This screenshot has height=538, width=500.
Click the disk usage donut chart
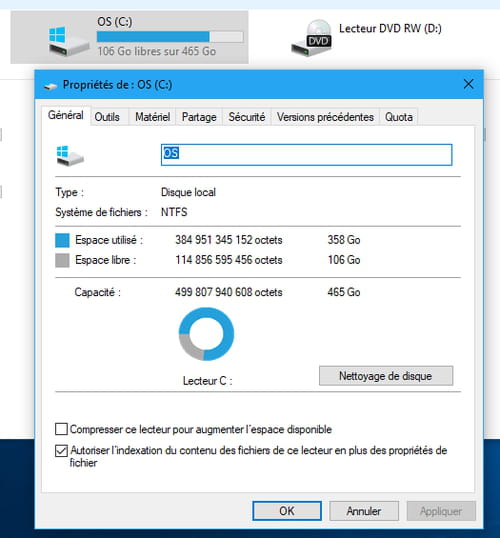(x=206, y=334)
